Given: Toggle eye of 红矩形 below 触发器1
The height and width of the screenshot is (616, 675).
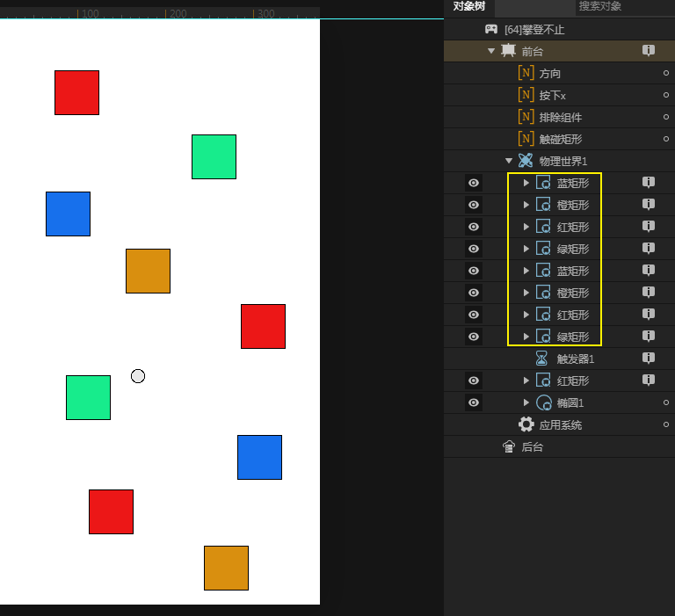Looking at the screenshot, I should pos(474,380).
